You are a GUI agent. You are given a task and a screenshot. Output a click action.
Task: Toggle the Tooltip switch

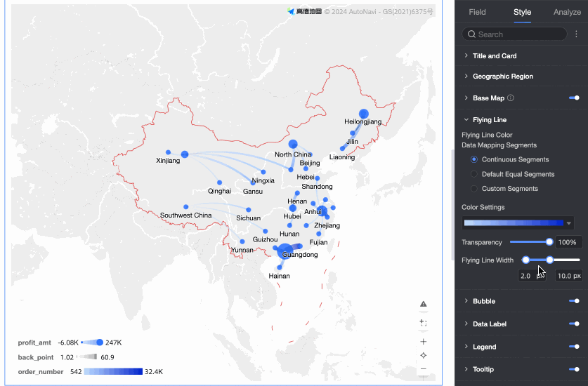pyautogui.click(x=574, y=369)
